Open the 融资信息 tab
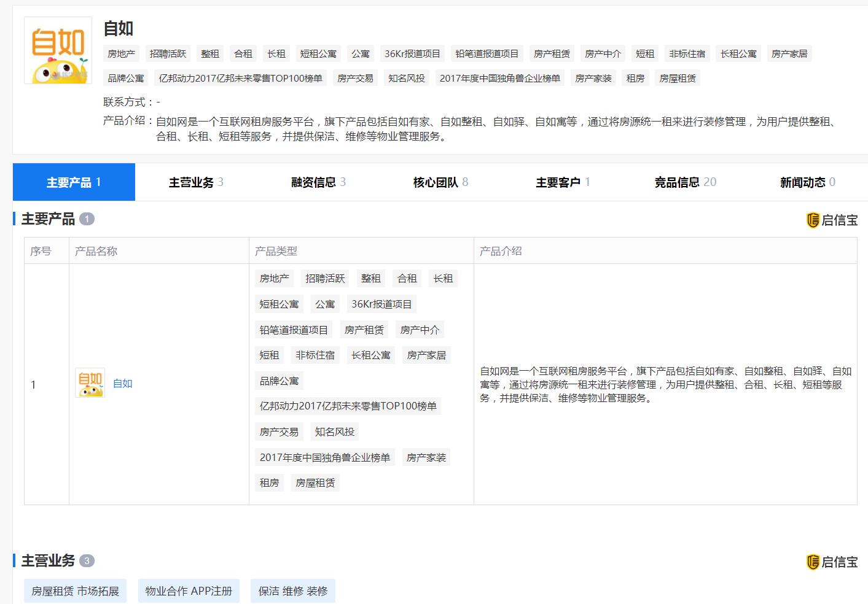 pyautogui.click(x=318, y=182)
